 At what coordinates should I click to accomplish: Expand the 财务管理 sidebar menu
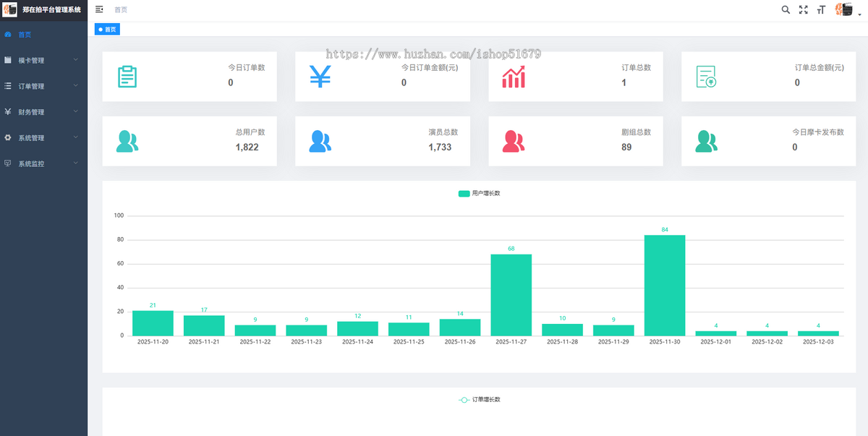coord(43,112)
